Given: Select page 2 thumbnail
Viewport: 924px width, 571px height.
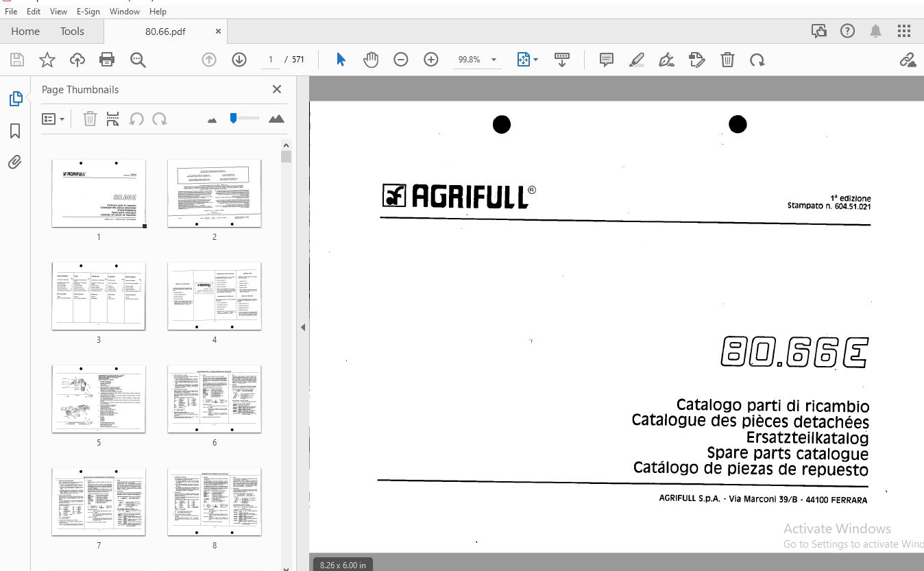Looking at the screenshot, I should (x=215, y=193).
